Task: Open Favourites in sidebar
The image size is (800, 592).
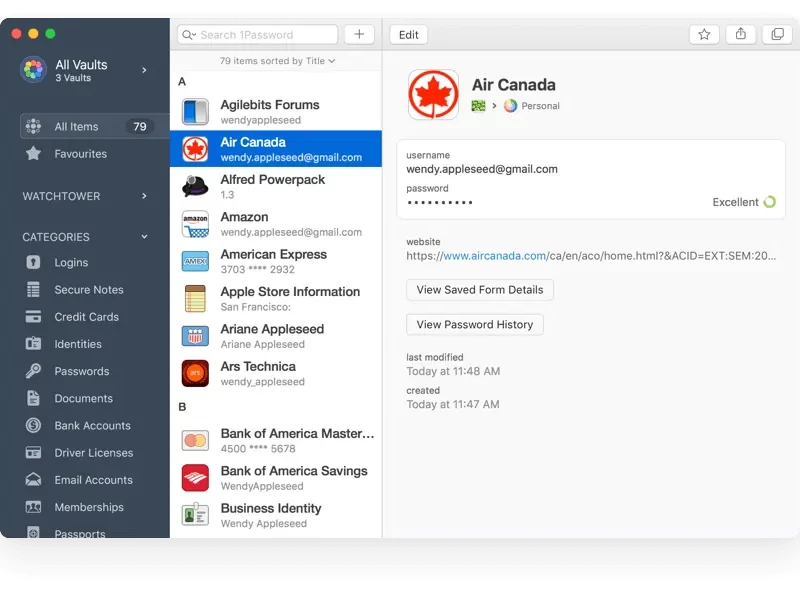Action: click(x=81, y=154)
